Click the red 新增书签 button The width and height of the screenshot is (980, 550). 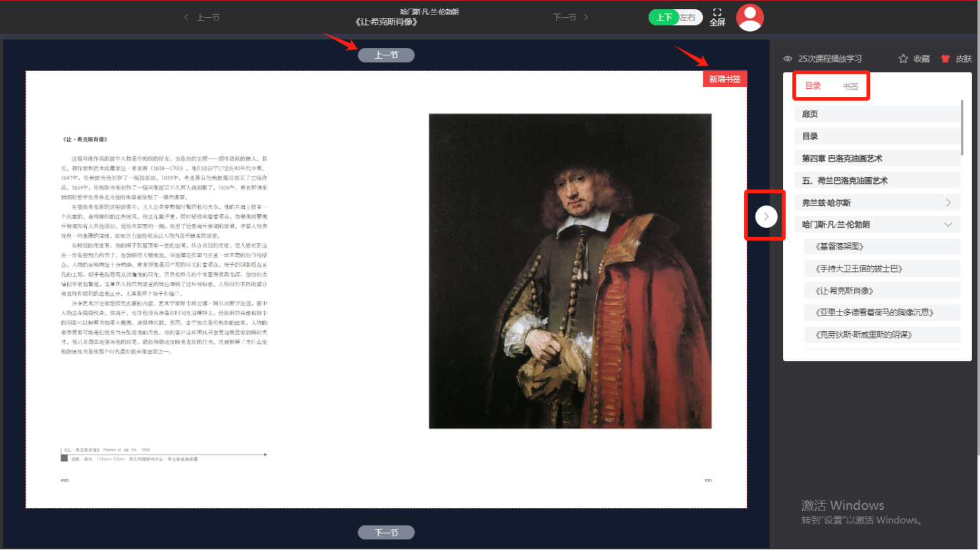pos(725,79)
